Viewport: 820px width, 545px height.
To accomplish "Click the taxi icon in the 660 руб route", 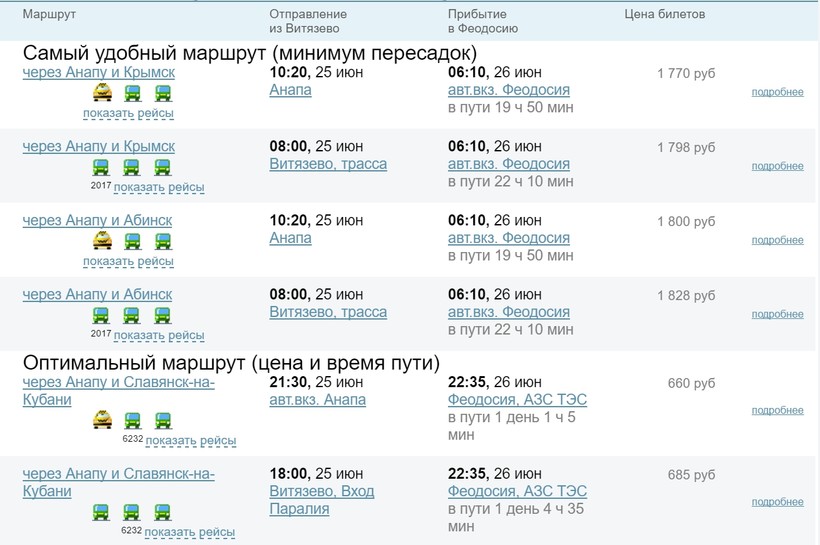I will [x=102, y=421].
